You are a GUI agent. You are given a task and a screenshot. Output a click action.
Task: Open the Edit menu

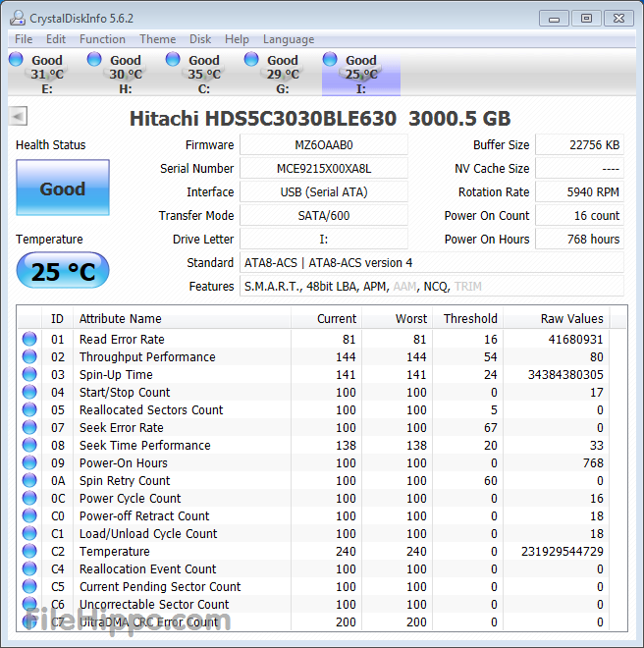tap(56, 39)
